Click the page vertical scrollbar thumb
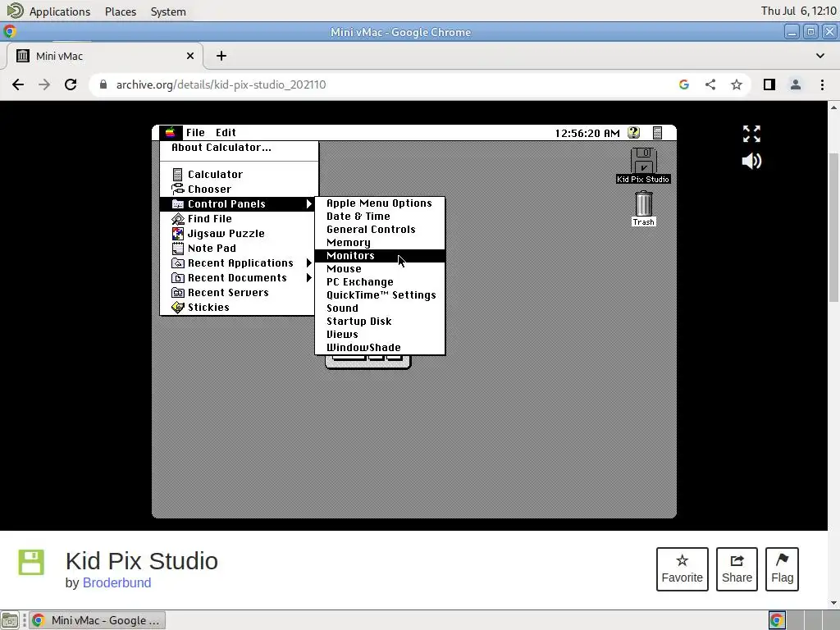The image size is (840, 630). tap(833, 228)
